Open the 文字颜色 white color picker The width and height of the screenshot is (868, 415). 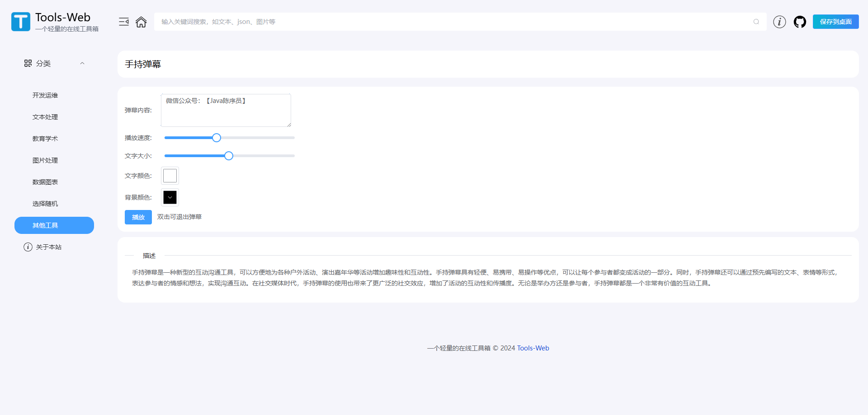[x=170, y=176]
